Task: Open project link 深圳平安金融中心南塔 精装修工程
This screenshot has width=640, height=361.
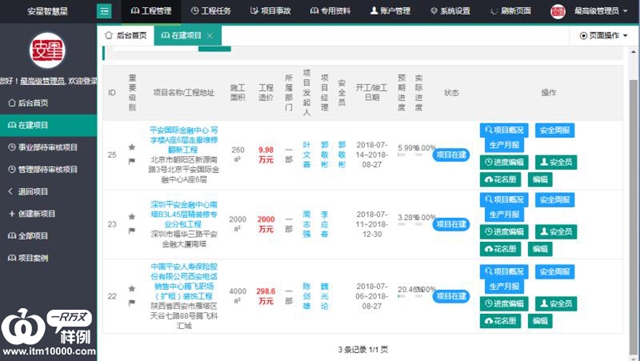Action: click(184, 214)
